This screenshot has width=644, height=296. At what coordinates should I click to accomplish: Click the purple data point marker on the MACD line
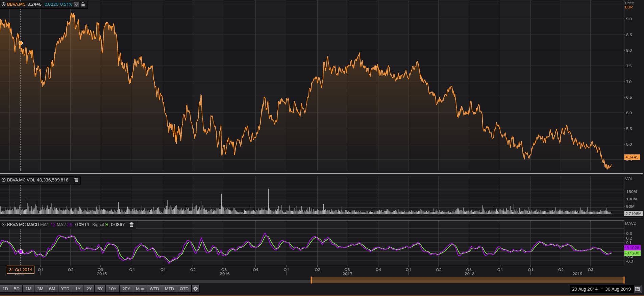point(21,252)
